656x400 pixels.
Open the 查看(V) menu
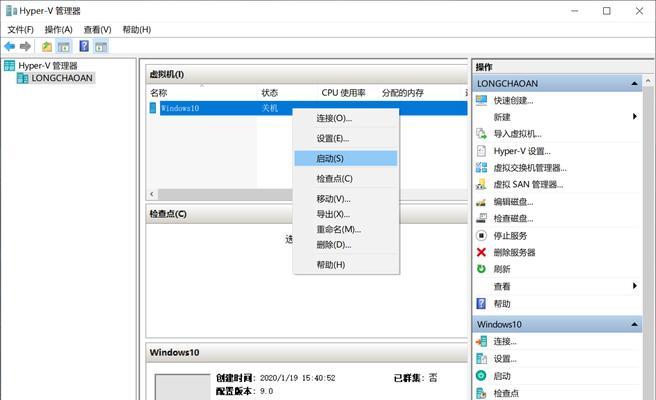97,30
